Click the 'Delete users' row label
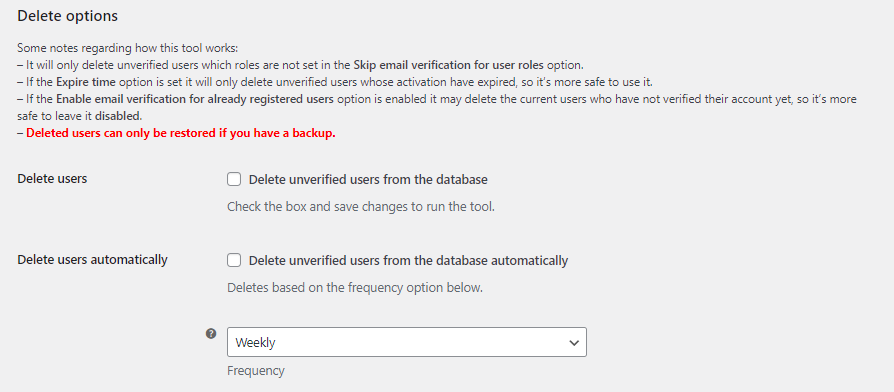 point(52,178)
